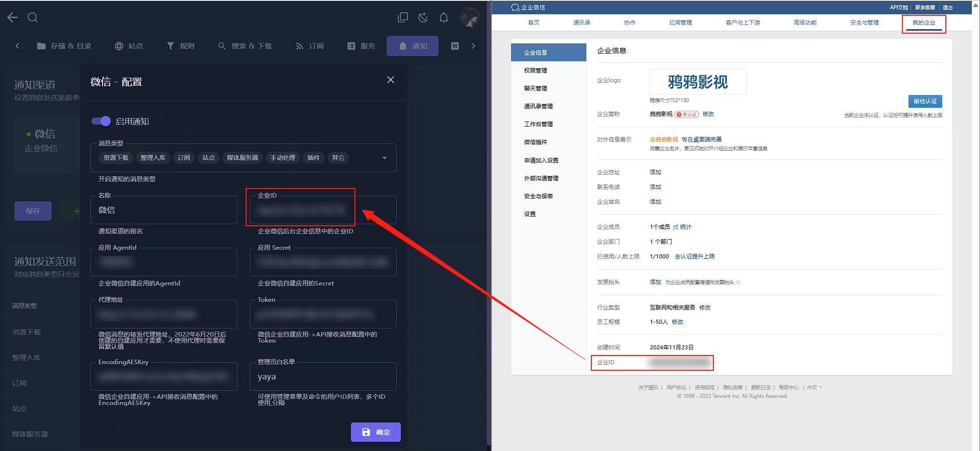The width and height of the screenshot is (980, 451).
Task: Open 外部沟通管理 in sidebar
Action: coord(541,178)
